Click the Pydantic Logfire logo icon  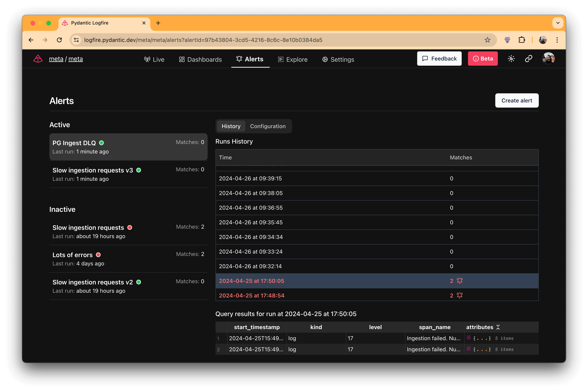[x=38, y=59]
